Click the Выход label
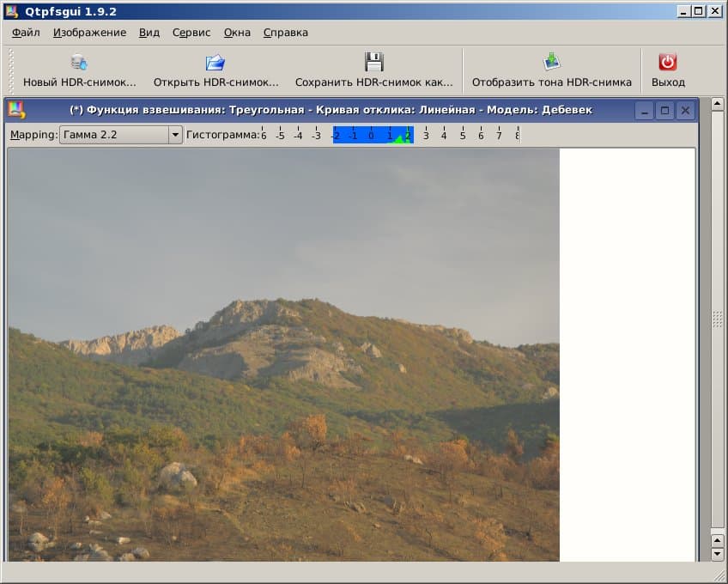This screenshot has height=584, width=728. click(x=668, y=82)
